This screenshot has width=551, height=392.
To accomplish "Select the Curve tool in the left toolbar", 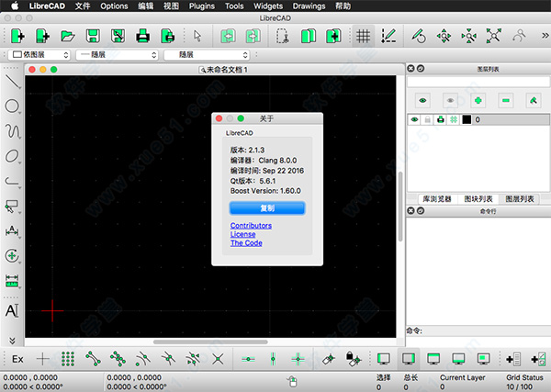I will 13,131.
